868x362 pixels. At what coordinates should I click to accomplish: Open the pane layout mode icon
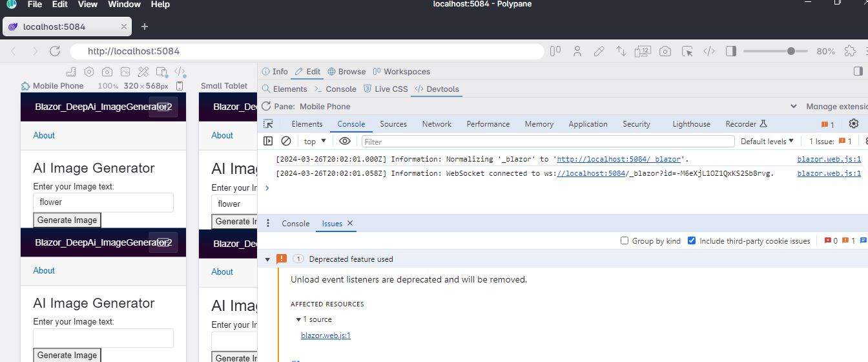click(555, 51)
